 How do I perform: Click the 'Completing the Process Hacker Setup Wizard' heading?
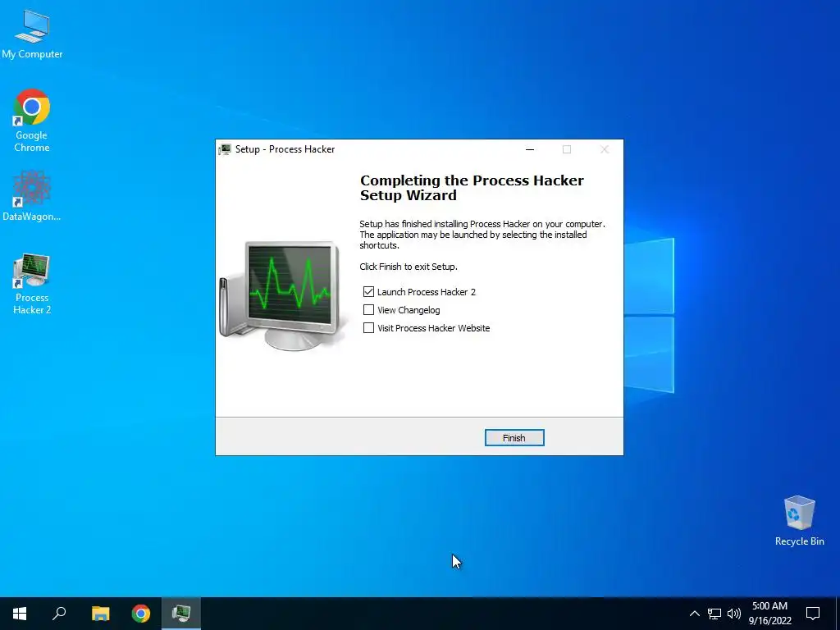click(472, 188)
